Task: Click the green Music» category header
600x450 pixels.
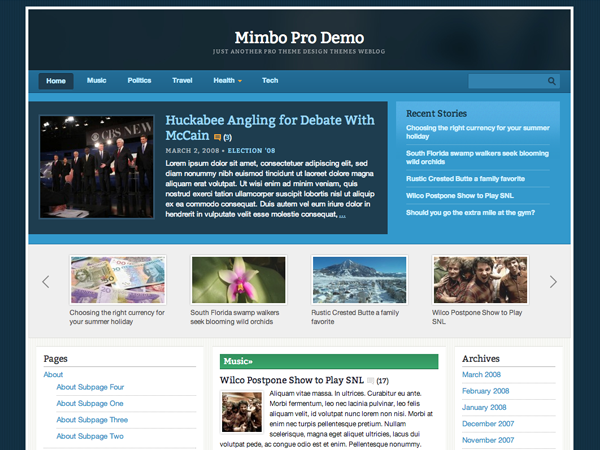Action: (329, 361)
